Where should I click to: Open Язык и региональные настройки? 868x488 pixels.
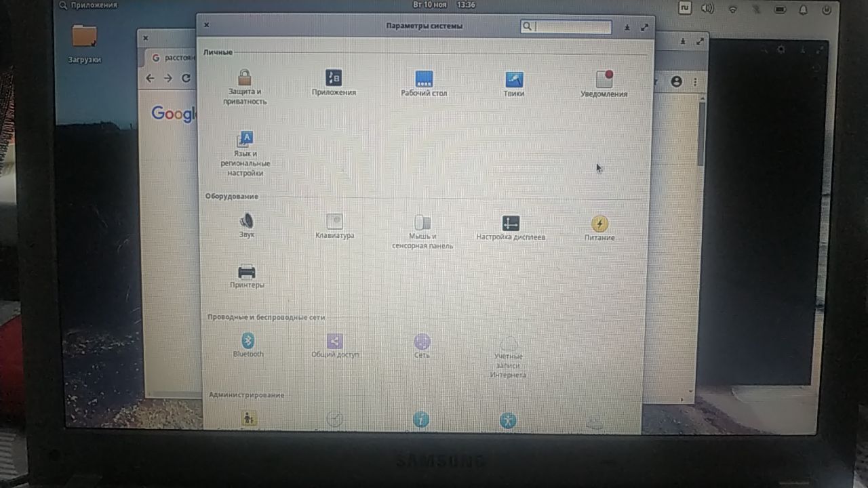(x=245, y=154)
